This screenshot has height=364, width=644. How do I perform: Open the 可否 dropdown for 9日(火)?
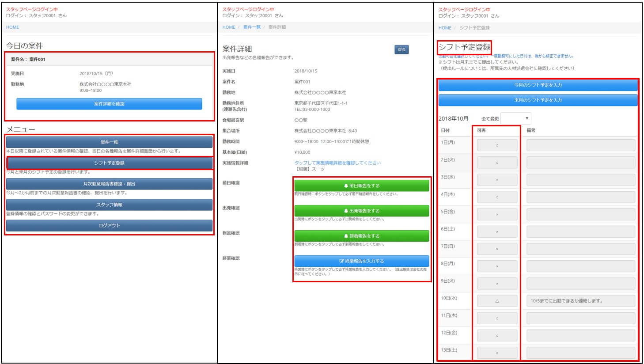497,284
